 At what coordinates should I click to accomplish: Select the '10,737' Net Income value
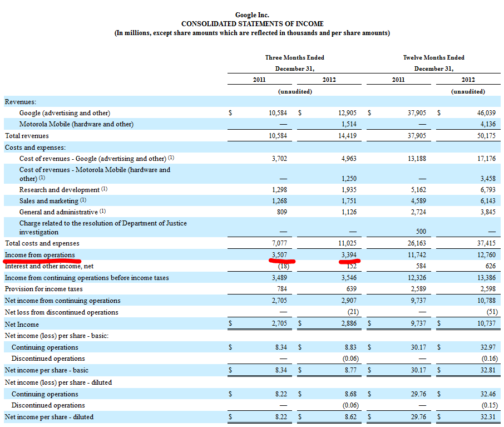[486, 323]
